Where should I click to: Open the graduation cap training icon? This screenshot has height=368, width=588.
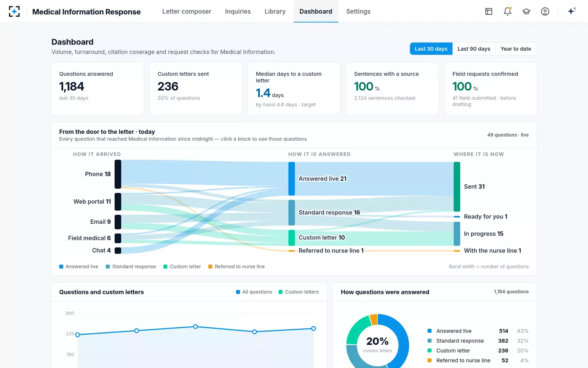[x=526, y=11]
